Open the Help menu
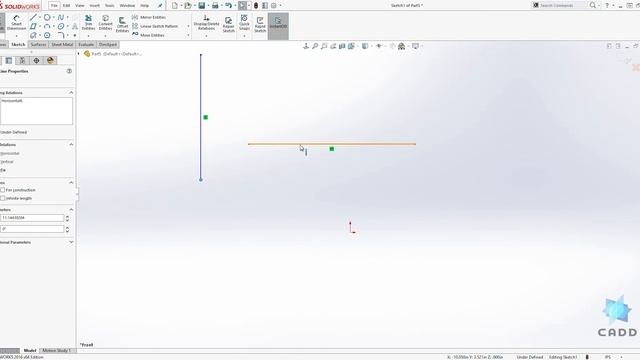 144,5
